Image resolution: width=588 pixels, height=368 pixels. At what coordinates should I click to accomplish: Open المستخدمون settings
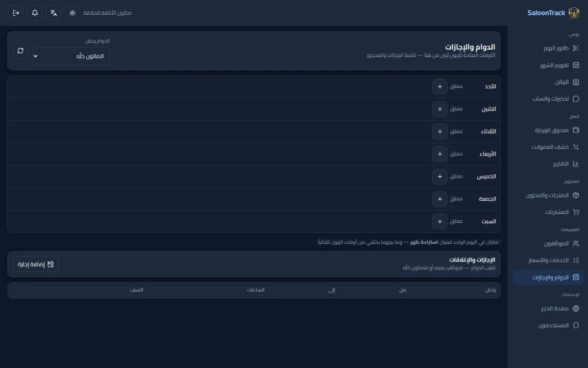548,325
